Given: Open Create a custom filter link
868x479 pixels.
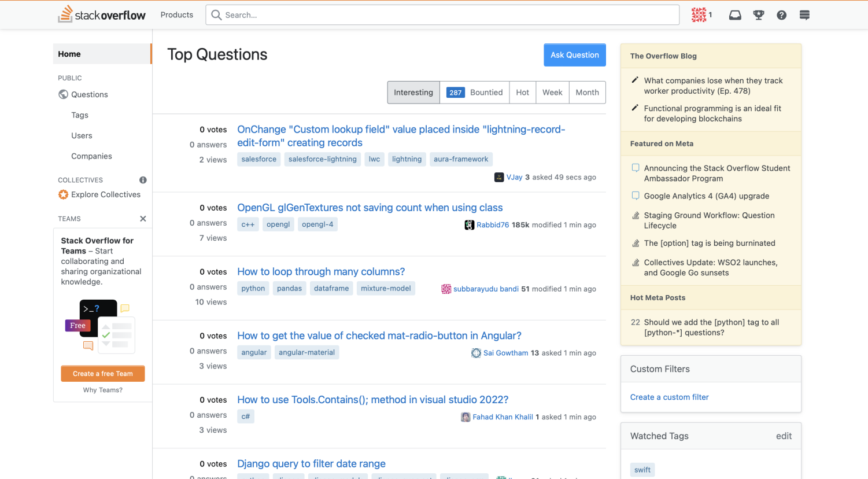Looking at the screenshot, I should [x=670, y=397].
